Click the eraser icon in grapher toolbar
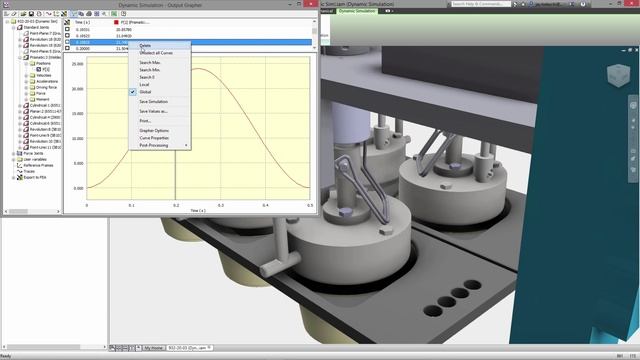Image resolution: width=640 pixels, height=360 pixels. point(14,14)
